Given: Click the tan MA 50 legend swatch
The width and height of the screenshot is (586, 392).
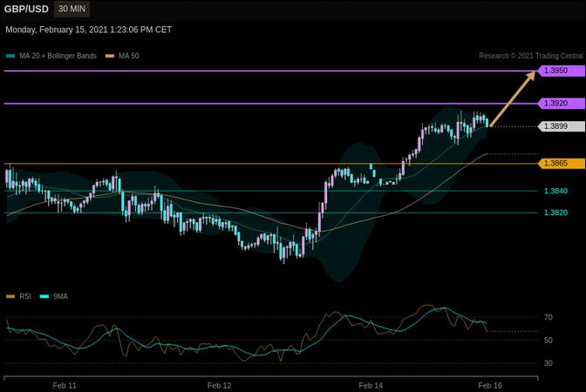Looking at the screenshot, I should [110, 57].
